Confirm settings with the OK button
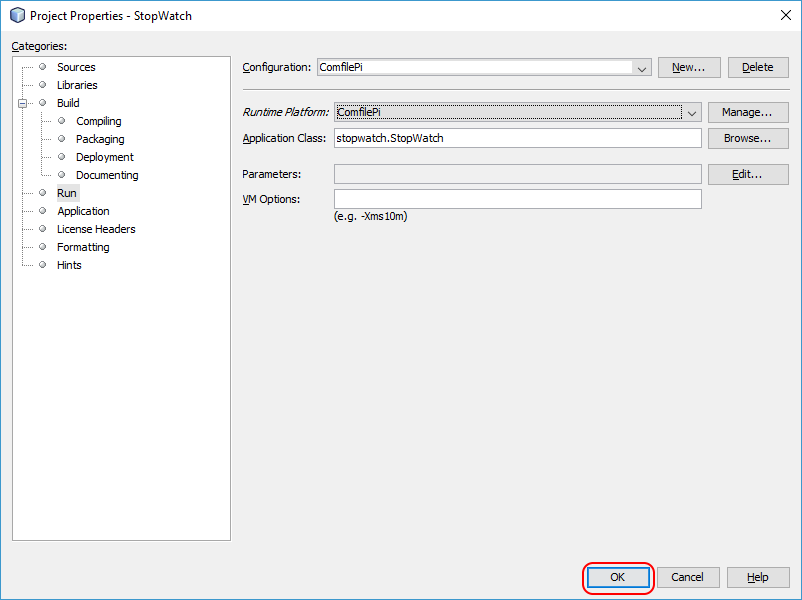802x600 pixels. (617, 577)
